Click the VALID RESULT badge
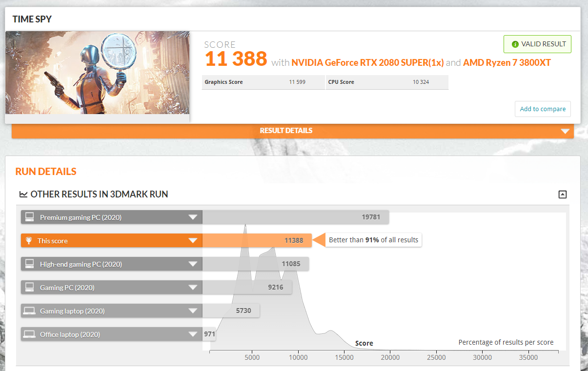588x371 pixels. tap(537, 44)
